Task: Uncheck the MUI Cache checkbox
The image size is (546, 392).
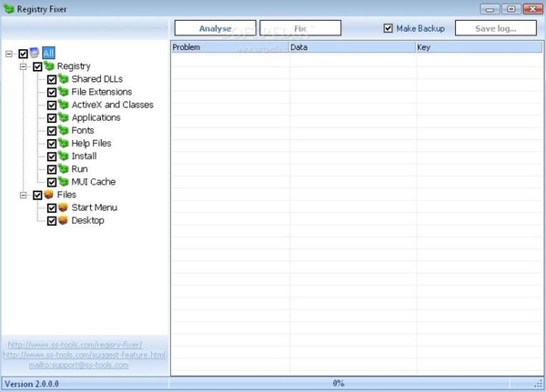Action: (x=52, y=182)
